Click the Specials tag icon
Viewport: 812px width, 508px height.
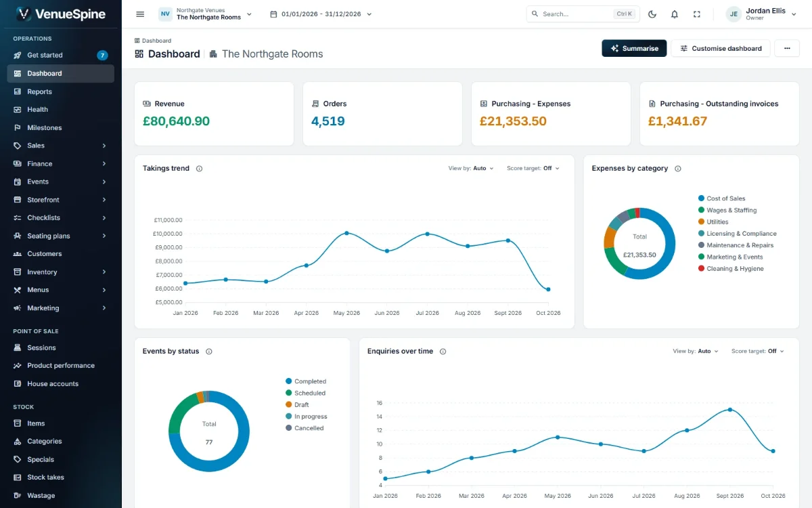point(18,460)
